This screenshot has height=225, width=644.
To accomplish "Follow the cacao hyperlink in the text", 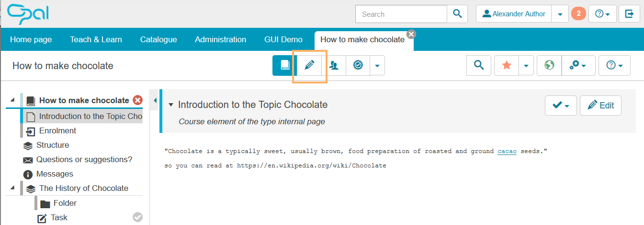I will [507, 151].
